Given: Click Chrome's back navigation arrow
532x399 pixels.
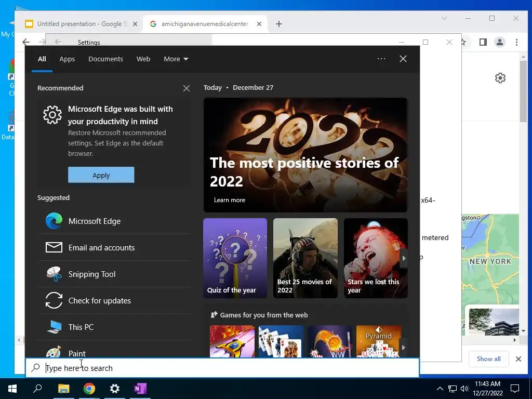Looking at the screenshot, I should [x=26, y=42].
